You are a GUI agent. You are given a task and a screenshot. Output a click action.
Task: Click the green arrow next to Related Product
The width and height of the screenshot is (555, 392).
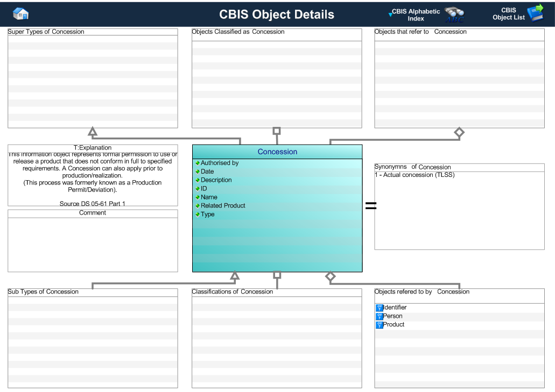[x=198, y=206]
